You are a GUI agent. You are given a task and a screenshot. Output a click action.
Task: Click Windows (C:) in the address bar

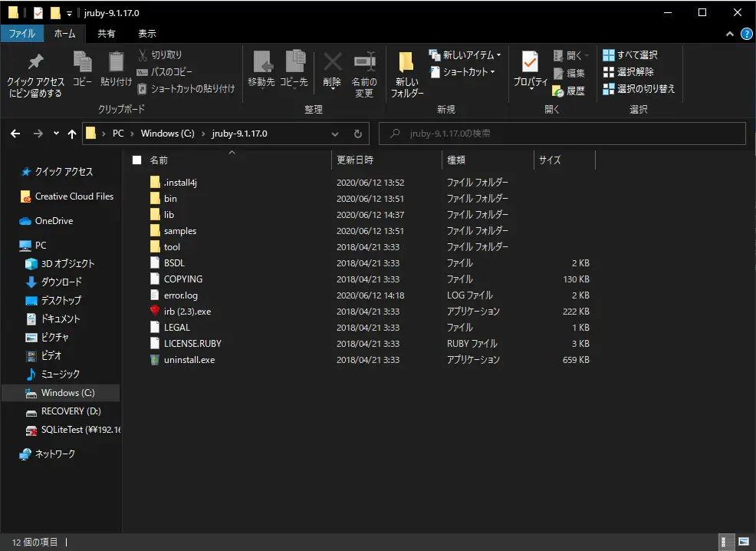click(167, 134)
